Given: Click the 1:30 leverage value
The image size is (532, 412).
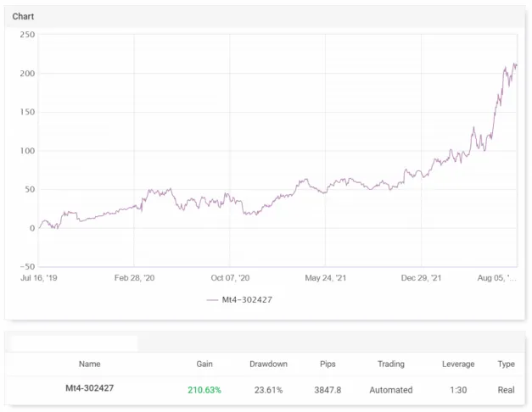Looking at the screenshot, I should pyautogui.click(x=458, y=390).
